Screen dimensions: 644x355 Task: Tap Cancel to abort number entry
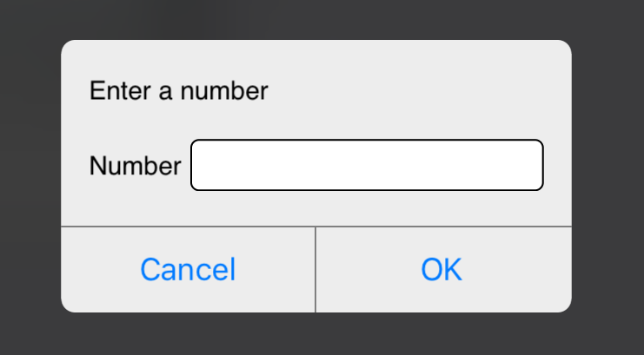[x=188, y=269]
